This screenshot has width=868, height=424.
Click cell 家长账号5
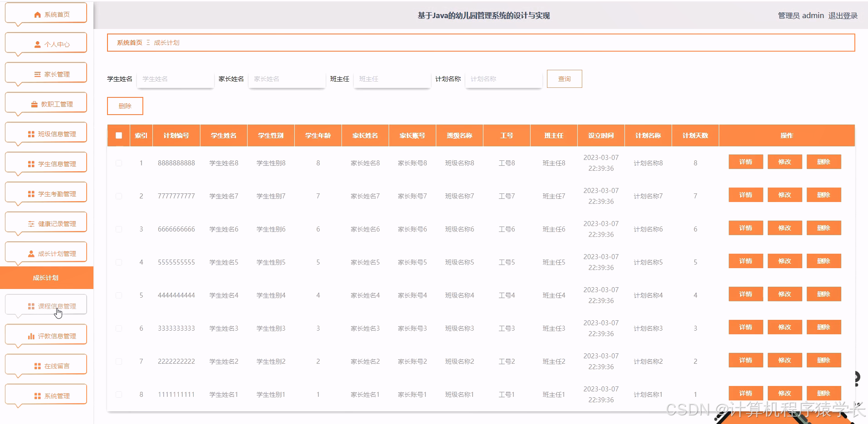pos(412,262)
